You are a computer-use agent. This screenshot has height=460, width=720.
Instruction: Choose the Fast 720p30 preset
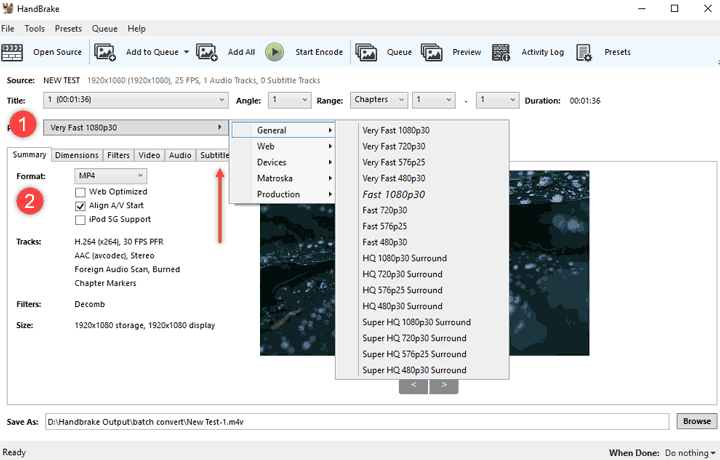point(422,210)
